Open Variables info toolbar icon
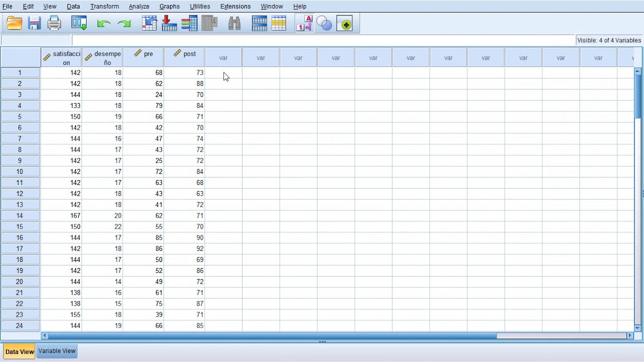 [189, 23]
